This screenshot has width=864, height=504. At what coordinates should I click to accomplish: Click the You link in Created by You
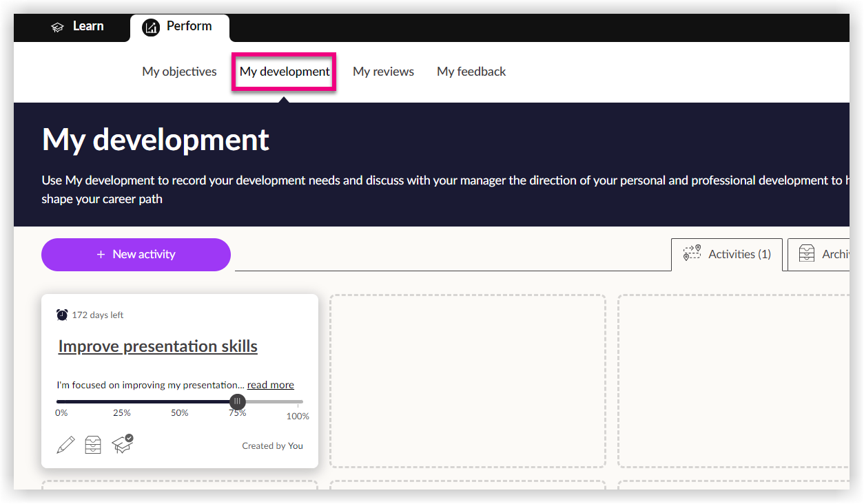(296, 445)
